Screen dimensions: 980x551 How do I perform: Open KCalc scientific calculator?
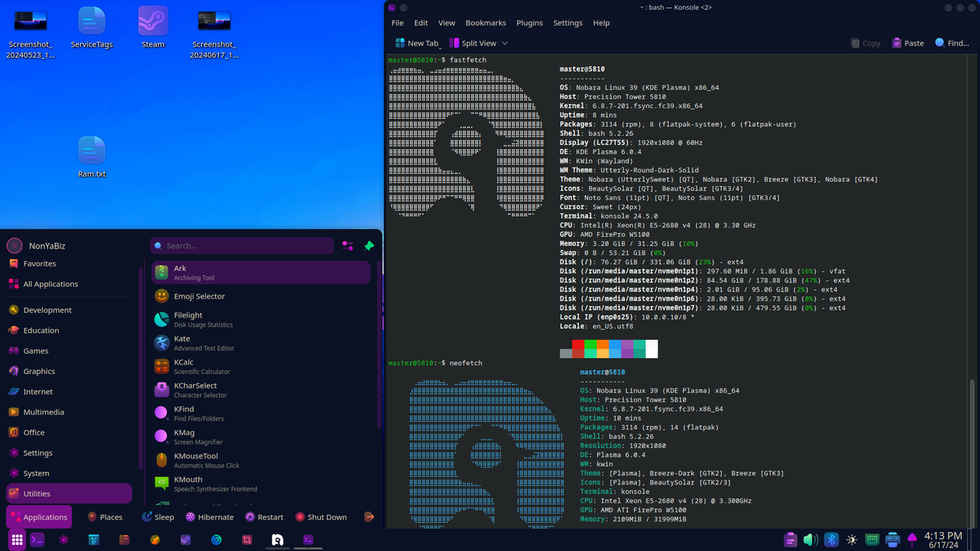pyautogui.click(x=260, y=367)
